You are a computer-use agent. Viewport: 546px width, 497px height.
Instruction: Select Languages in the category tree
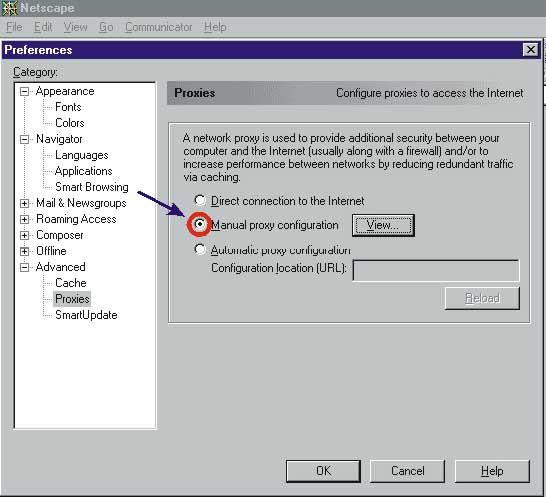82,155
